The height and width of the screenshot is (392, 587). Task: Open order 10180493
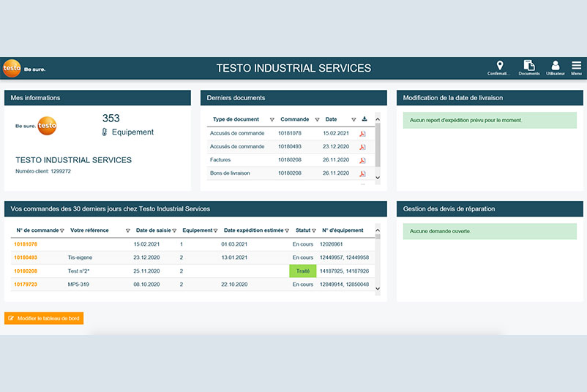(x=26, y=257)
